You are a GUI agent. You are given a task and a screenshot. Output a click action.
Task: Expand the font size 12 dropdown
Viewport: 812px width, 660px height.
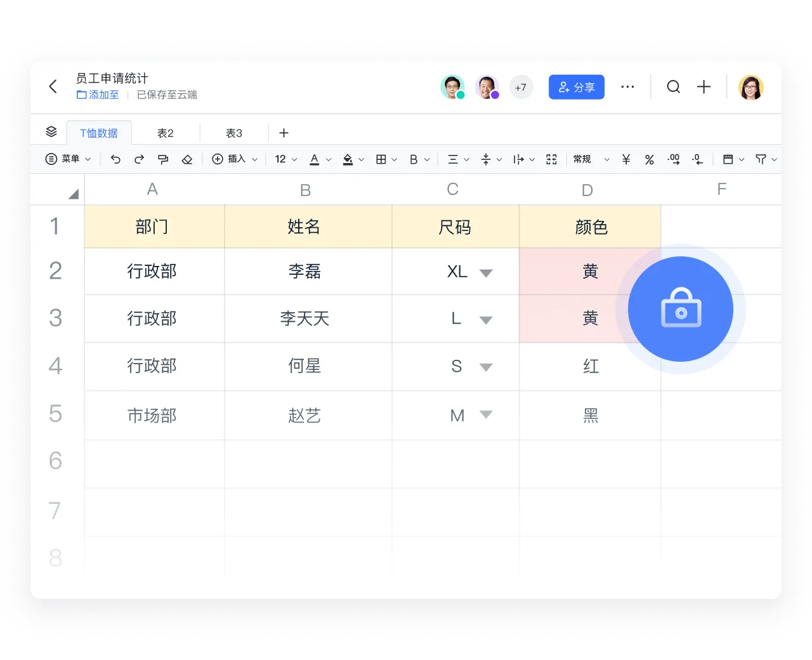286,159
